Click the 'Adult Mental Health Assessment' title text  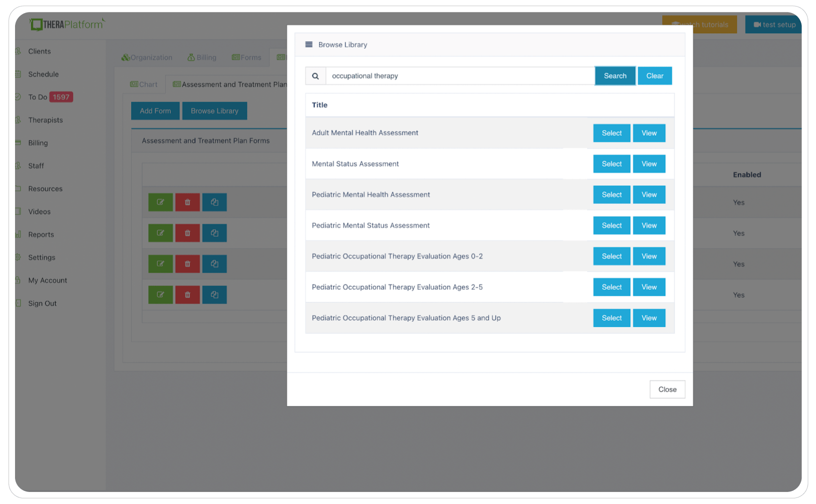[365, 133]
